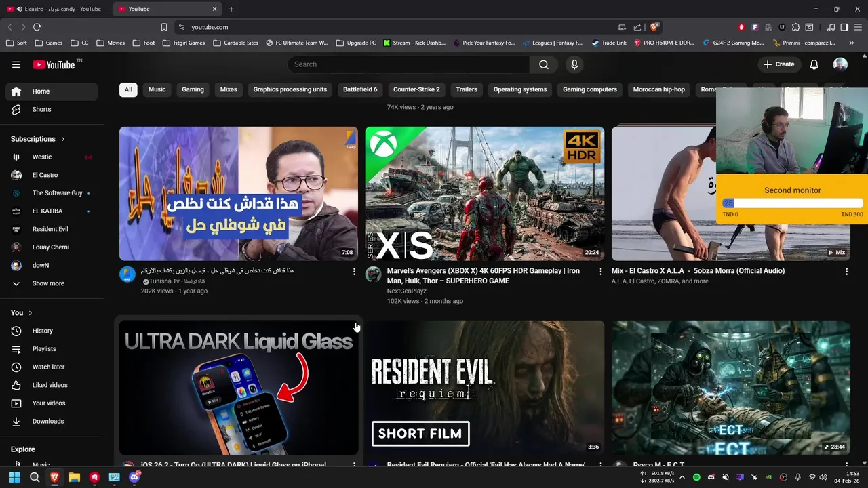Viewport: 868px width, 488px height.
Task: Select the Music filter chip
Action: [x=157, y=89]
